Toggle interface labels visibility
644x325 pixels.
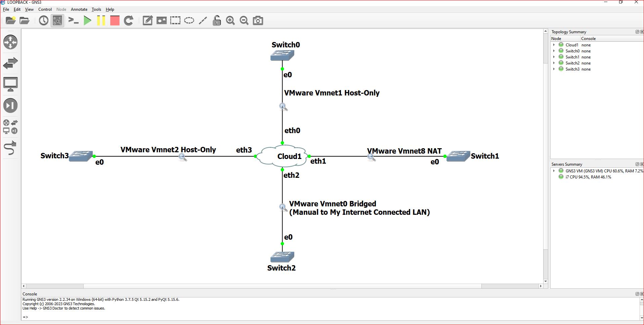click(x=57, y=21)
